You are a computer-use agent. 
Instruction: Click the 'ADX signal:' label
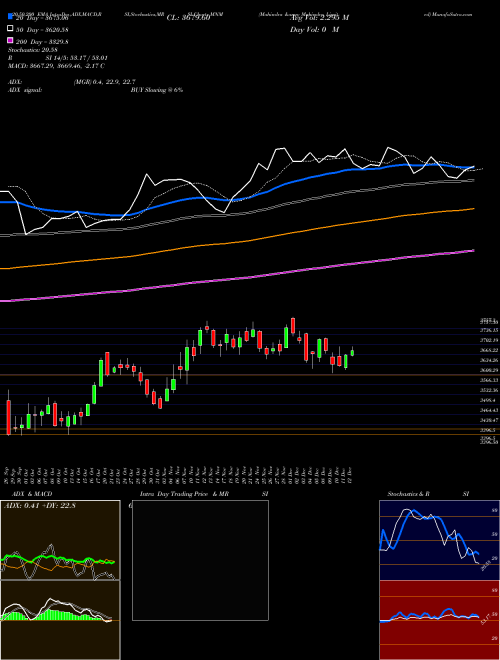pyautogui.click(x=25, y=90)
